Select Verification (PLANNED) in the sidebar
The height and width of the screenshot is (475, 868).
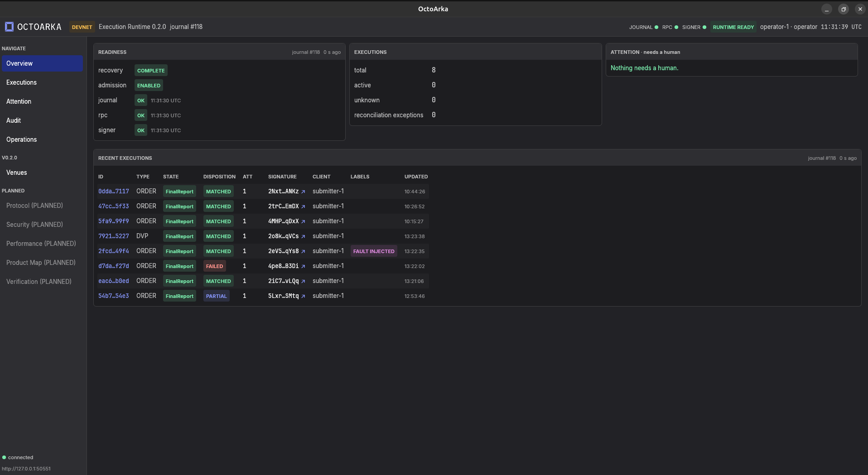[x=42, y=282]
